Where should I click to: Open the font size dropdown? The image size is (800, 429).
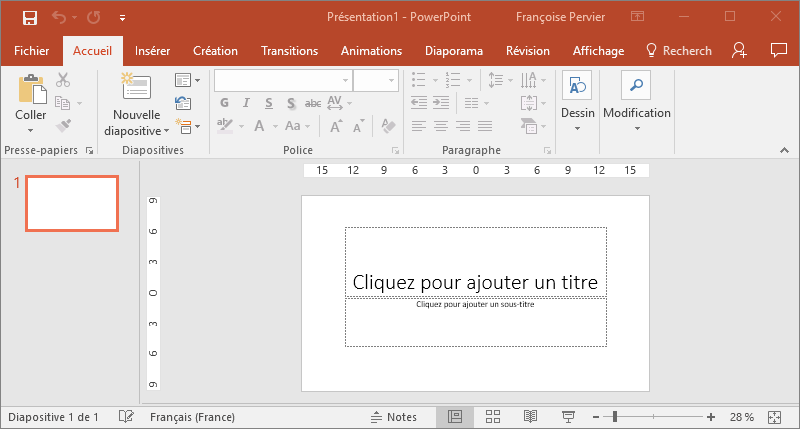394,80
